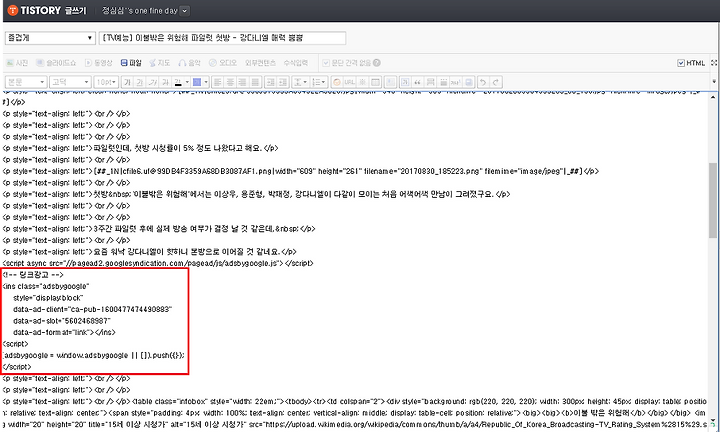This screenshot has width=720, height=432.
Task: Insert slideshow (슬라이드쇼) button
Action: 56,63
